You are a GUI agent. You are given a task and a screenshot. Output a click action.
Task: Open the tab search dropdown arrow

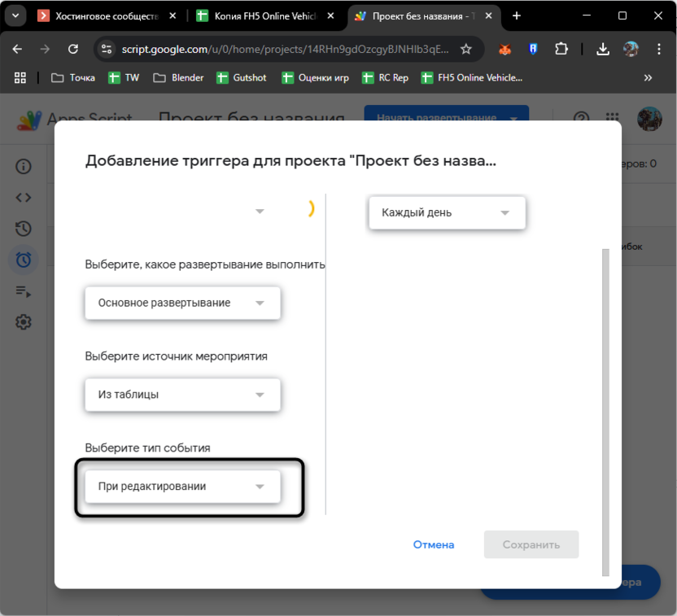15,16
